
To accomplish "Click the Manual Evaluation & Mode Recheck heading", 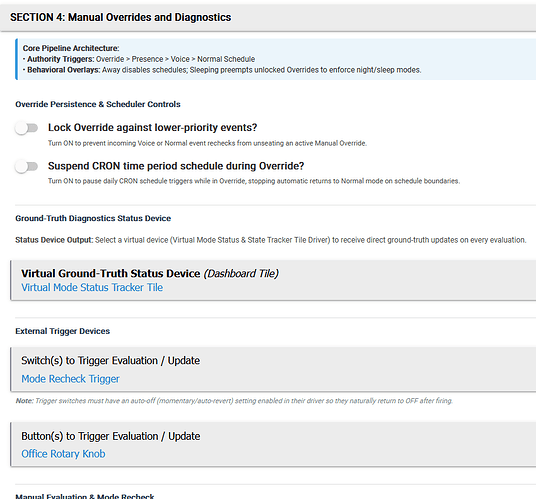I will [x=85, y=496].
